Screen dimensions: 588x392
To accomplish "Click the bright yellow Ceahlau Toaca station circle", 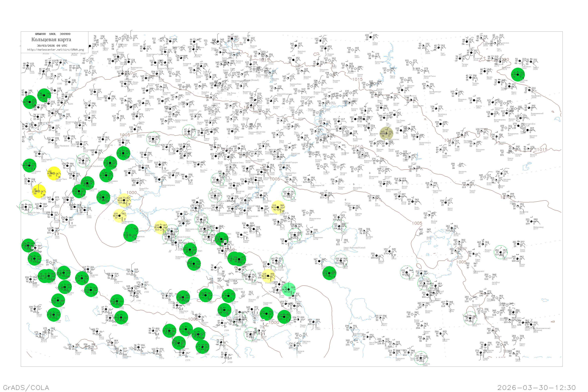I will 54,173.
